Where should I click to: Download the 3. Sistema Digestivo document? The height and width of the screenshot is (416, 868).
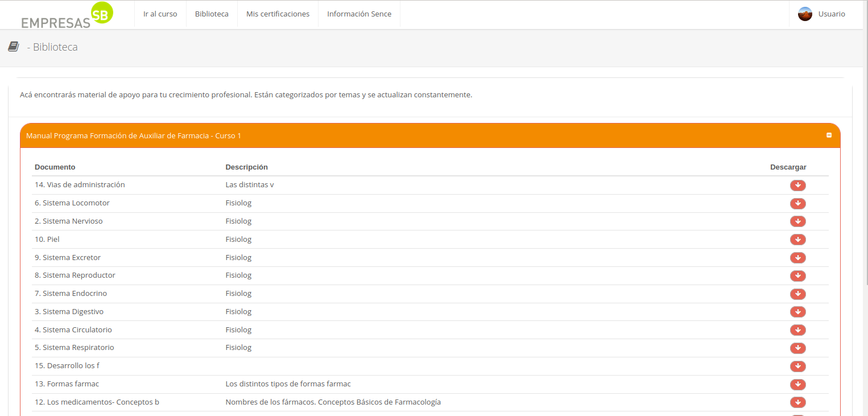[x=797, y=312]
